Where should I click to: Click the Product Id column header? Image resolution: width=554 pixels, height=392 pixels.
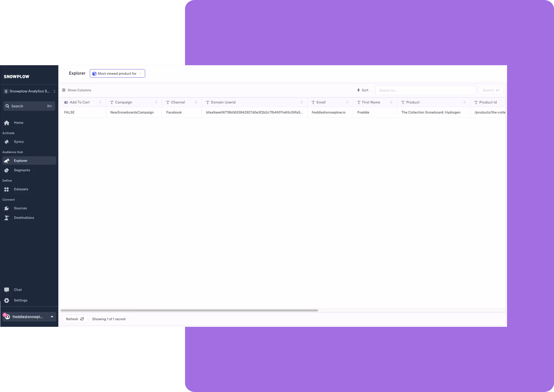coord(488,102)
